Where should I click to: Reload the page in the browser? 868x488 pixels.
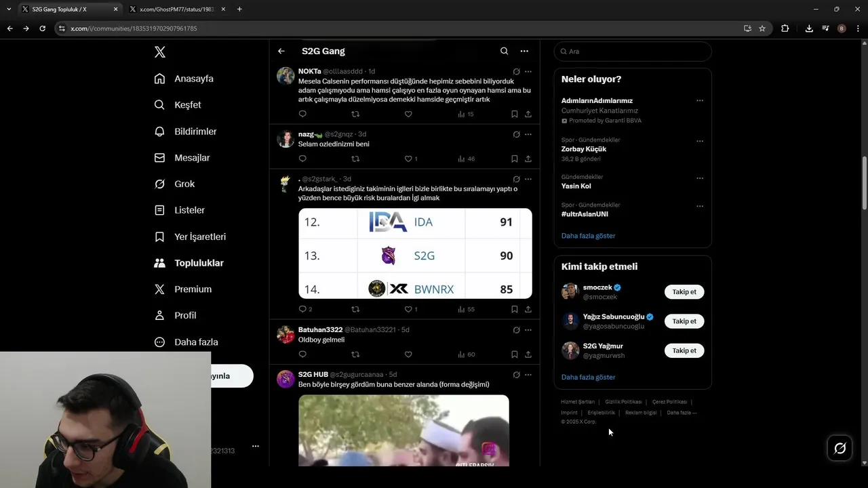[x=42, y=28]
